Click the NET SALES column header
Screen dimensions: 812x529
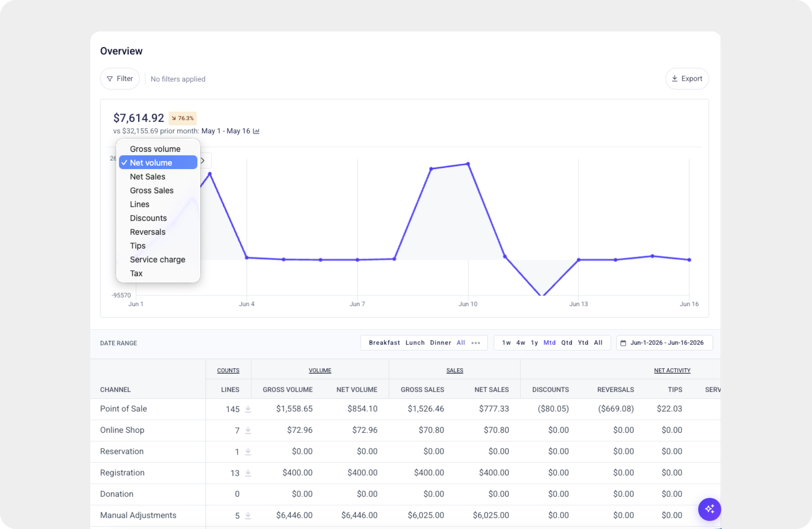pyautogui.click(x=492, y=389)
